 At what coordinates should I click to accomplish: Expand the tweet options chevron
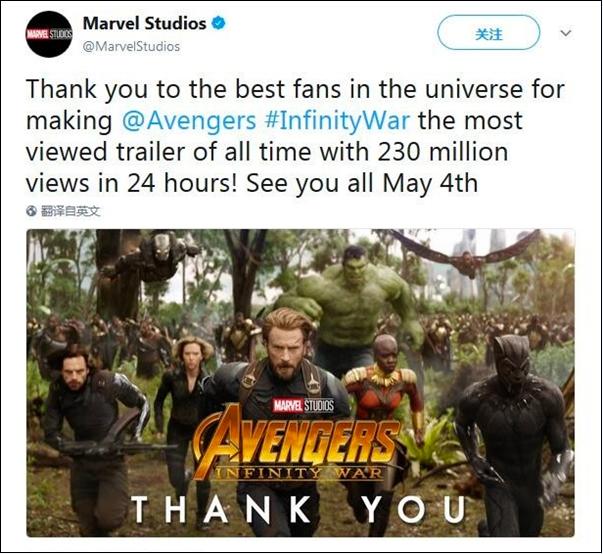(565, 33)
